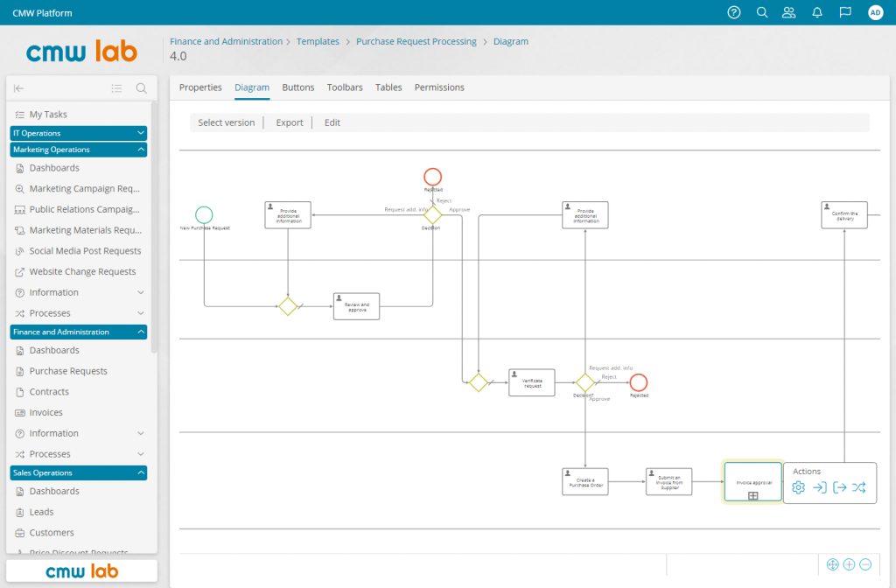Open the Invoice approval settings gear icon
Image resolution: width=896 pixels, height=588 pixels.
798,487
